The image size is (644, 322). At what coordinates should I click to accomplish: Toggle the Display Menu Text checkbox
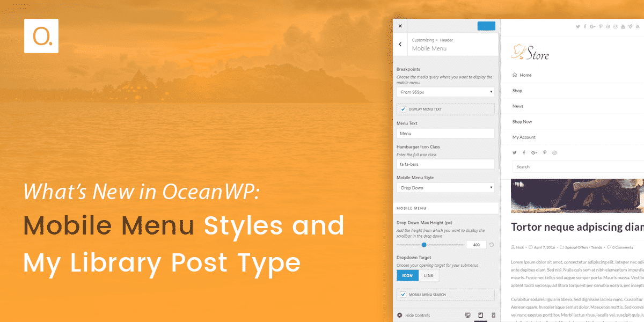(x=403, y=109)
